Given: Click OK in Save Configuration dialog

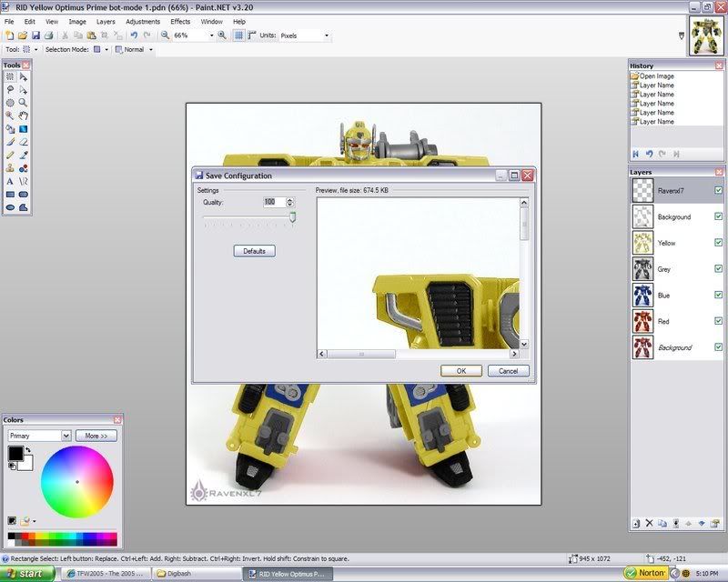Looking at the screenshot, I should (461, 371).
